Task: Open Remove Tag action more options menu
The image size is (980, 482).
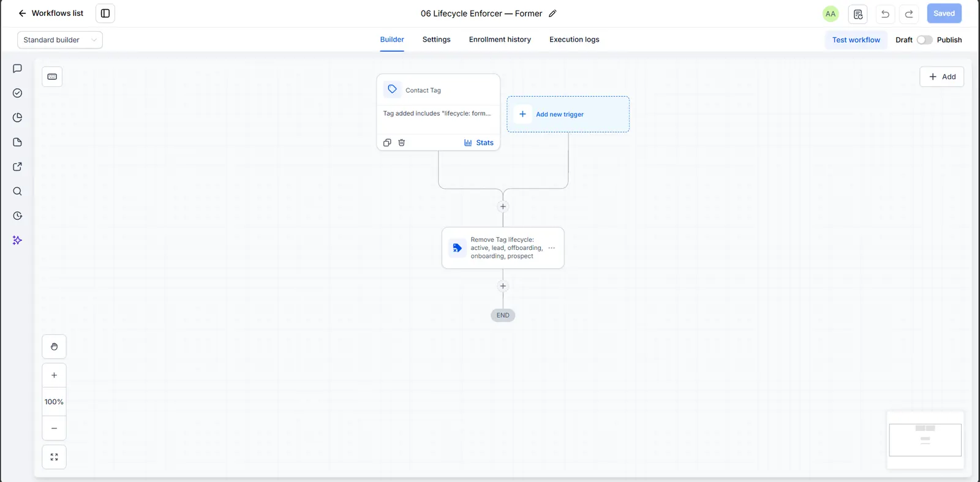Action: 552,248
